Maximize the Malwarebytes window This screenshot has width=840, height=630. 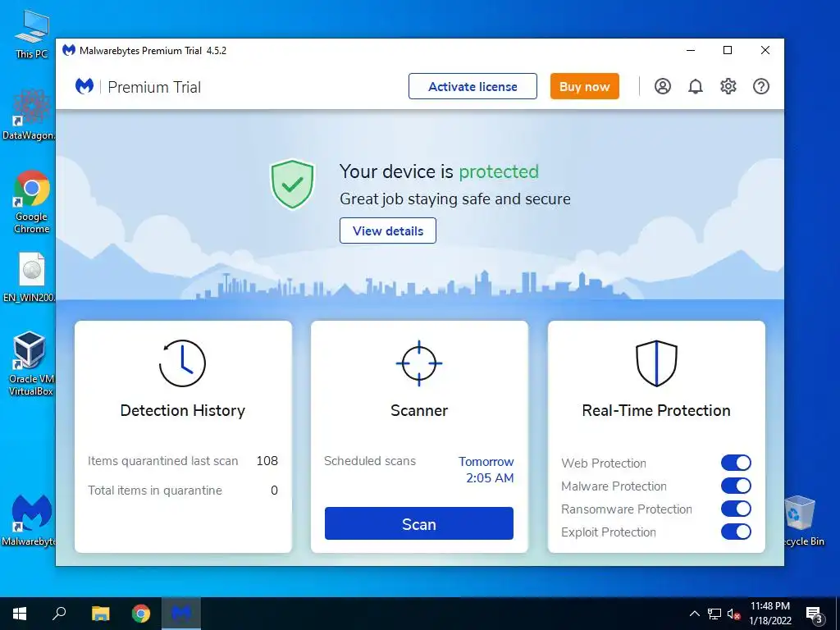click(728, 50)
